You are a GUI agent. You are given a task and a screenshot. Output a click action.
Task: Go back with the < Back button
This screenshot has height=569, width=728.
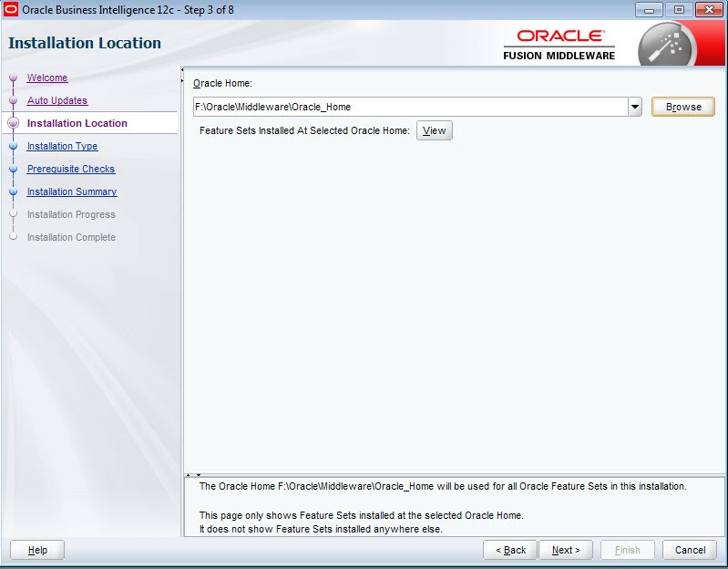pyautogui.click(x=510, y=550)
